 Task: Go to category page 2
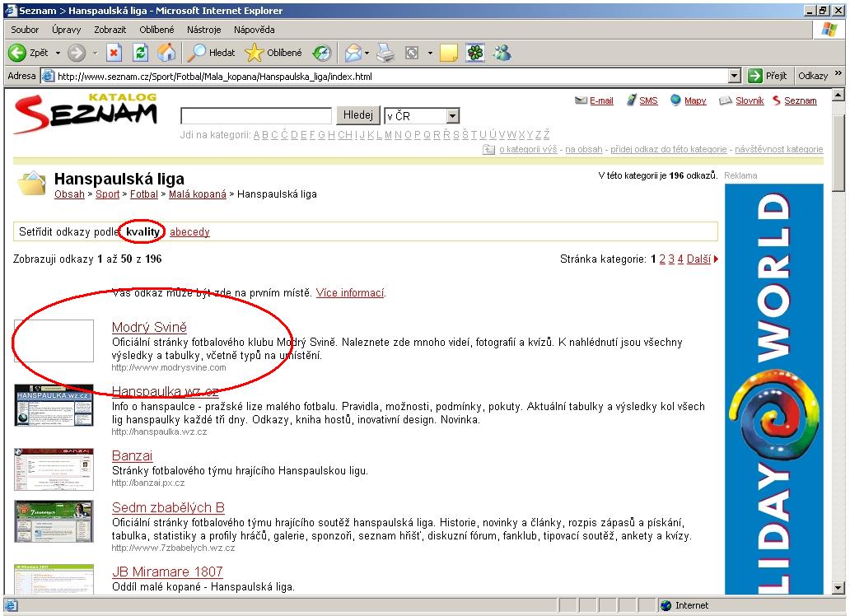point(662,259)
